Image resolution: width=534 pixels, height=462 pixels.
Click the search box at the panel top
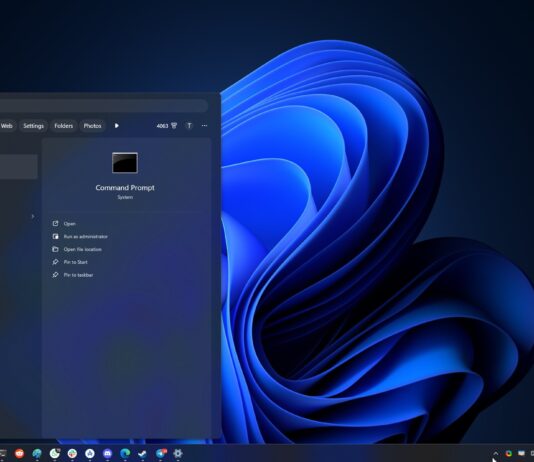pos(103,106)
